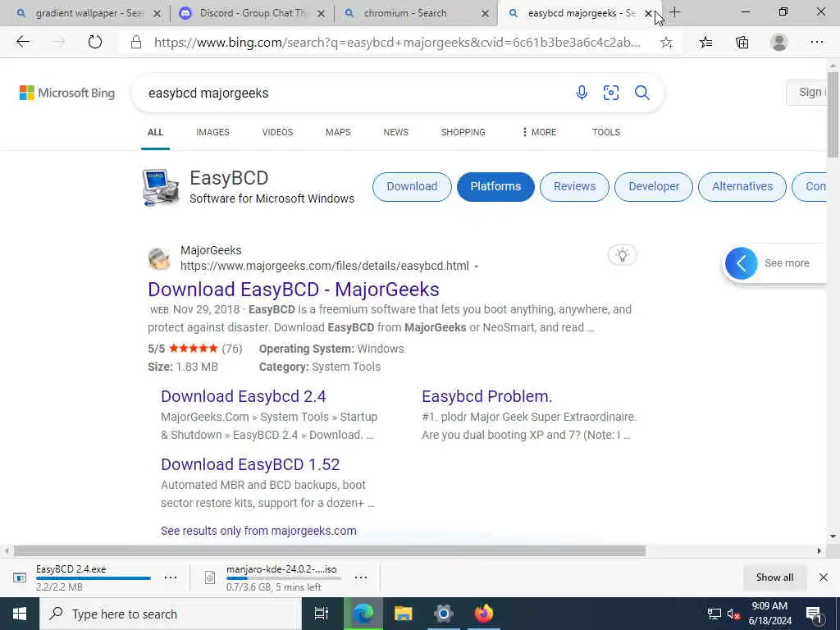Open the Windows Start menu
Image resolution: width=840 pixels, height=630 pixels.
point(20,614)
